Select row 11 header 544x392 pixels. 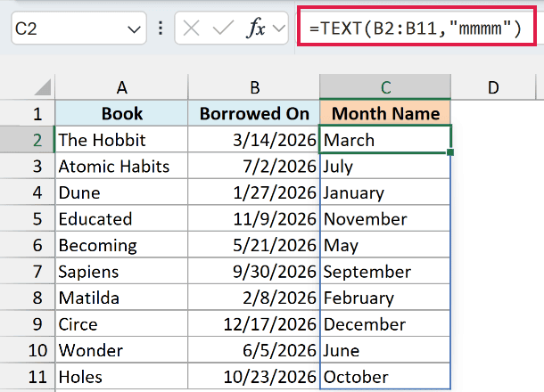pyautogui.click(x=28, y=377)
